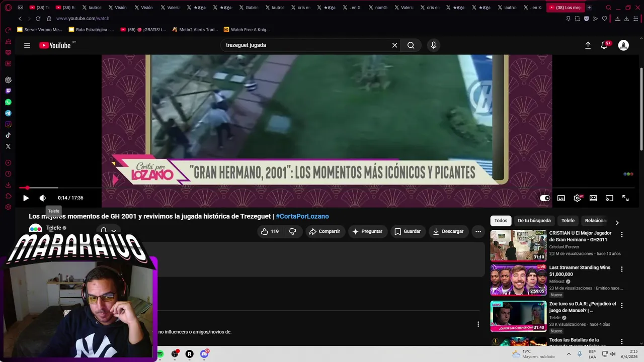Open options menu for Last Streamer video
This screenshot has width=644, height=362.
click(x=622, y=269)
